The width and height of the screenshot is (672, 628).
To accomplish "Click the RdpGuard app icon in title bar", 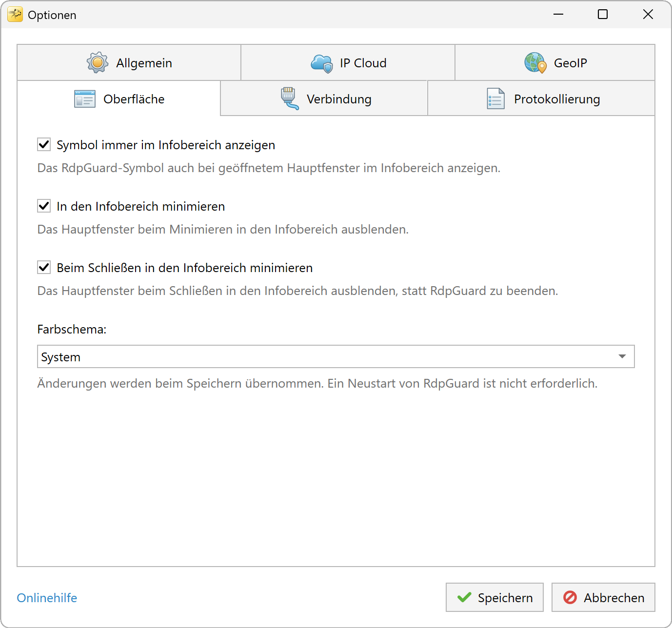I will tap(15, 15).
